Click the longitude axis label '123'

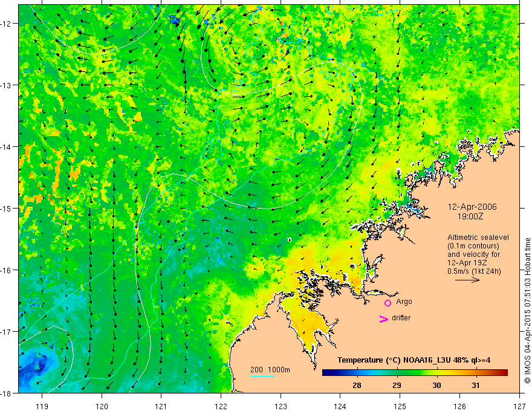pyautogui.click(x=281, y=406)
